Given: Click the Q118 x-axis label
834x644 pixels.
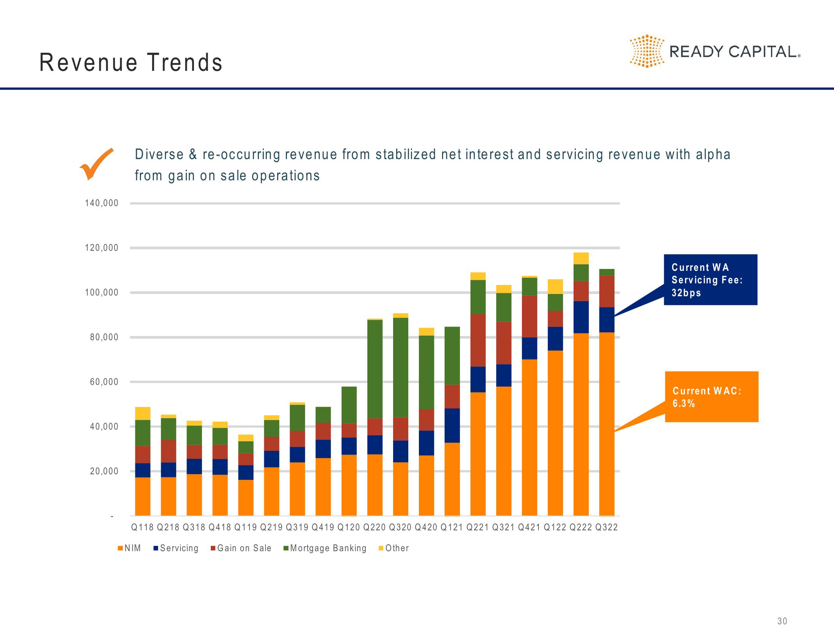Looking at the screenshot, I should tap(143, 527).
